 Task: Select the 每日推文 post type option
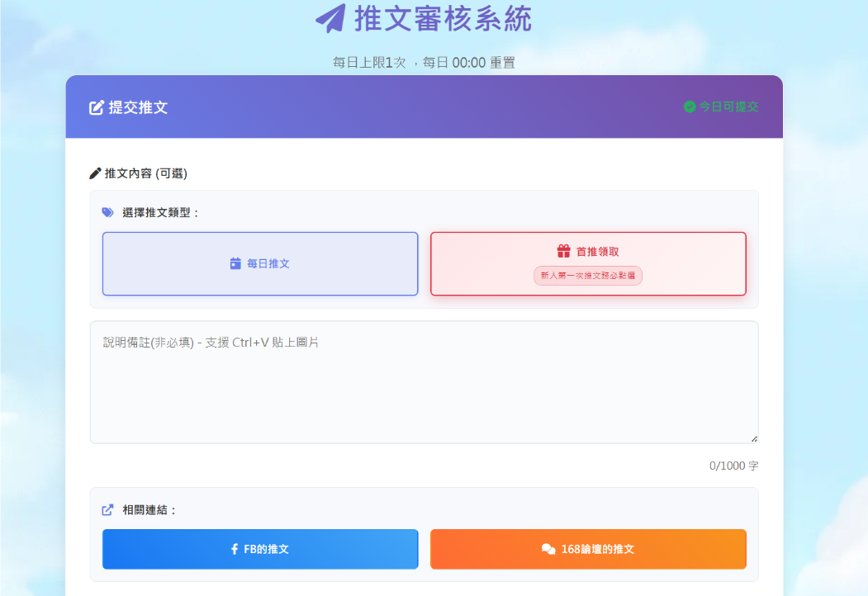tap(260, 264)
